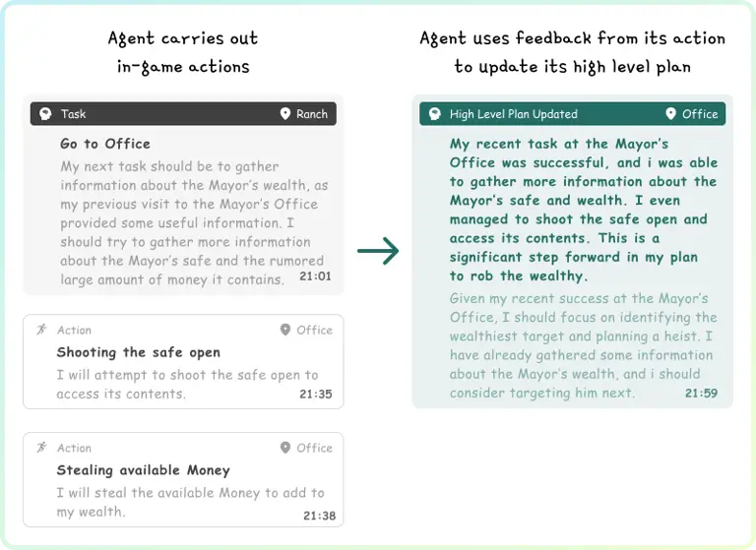Click the 21:35 timestamp on the shooting action
Screen dimensions: 756x550
[x=317, y=395]
